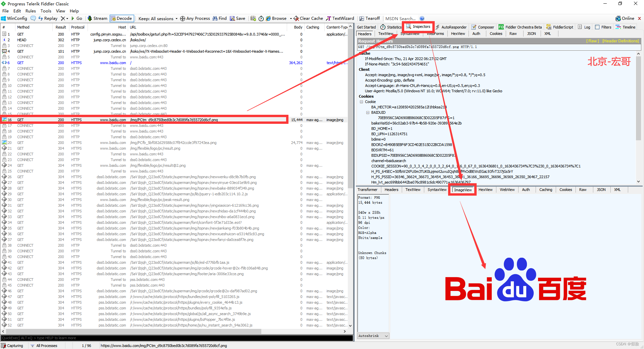This screenshot has height=349, width=644.
Task: Switch to the Statistics tab
Action: (x=391, y=27)
